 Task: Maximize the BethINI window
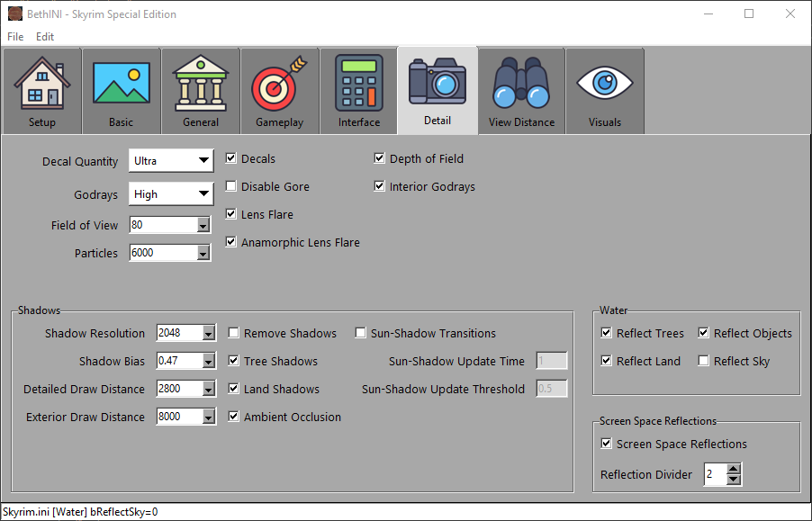(x=749, y=14)
